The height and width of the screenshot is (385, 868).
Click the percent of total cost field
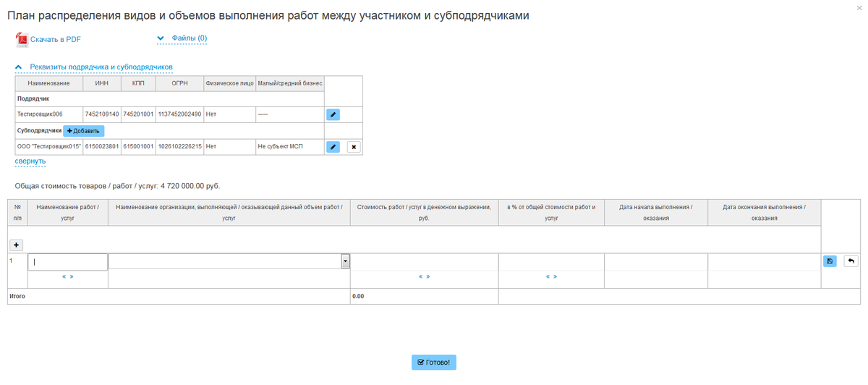click(x=551, y=262)
